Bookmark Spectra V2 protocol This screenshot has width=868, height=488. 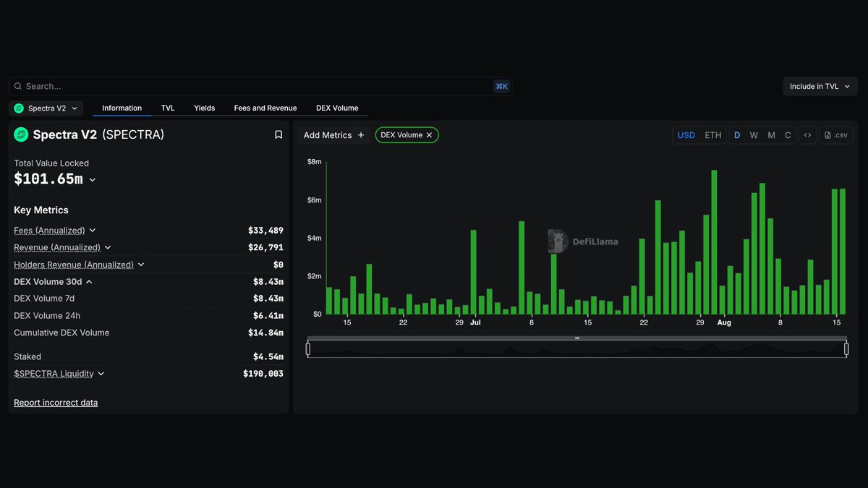tap(278, 134)
